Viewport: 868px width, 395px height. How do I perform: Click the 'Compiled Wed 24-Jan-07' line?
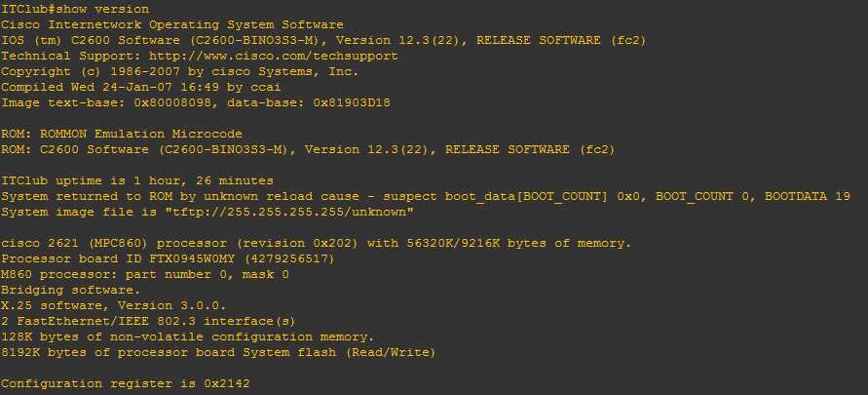coord(140,87)
